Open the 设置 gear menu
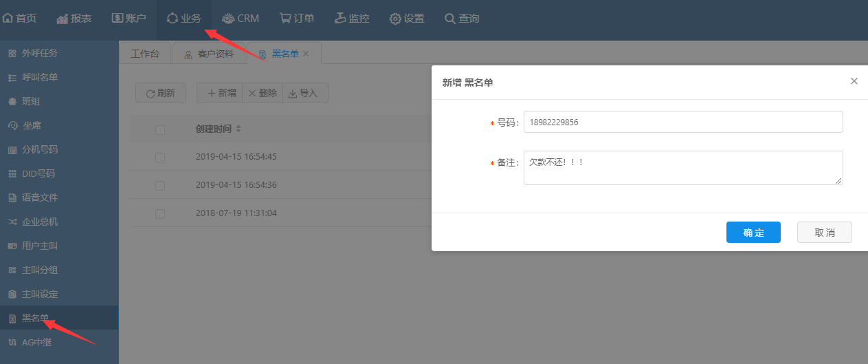Viewport: 868px width, 364px height. pyautogui.click(x=407, y=19)
